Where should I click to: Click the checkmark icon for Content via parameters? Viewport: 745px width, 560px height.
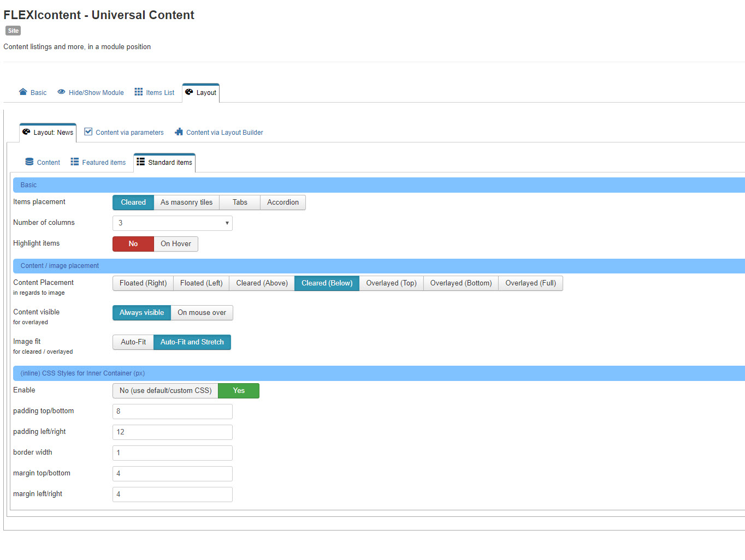pyautogui.click(x=88, y=132)
